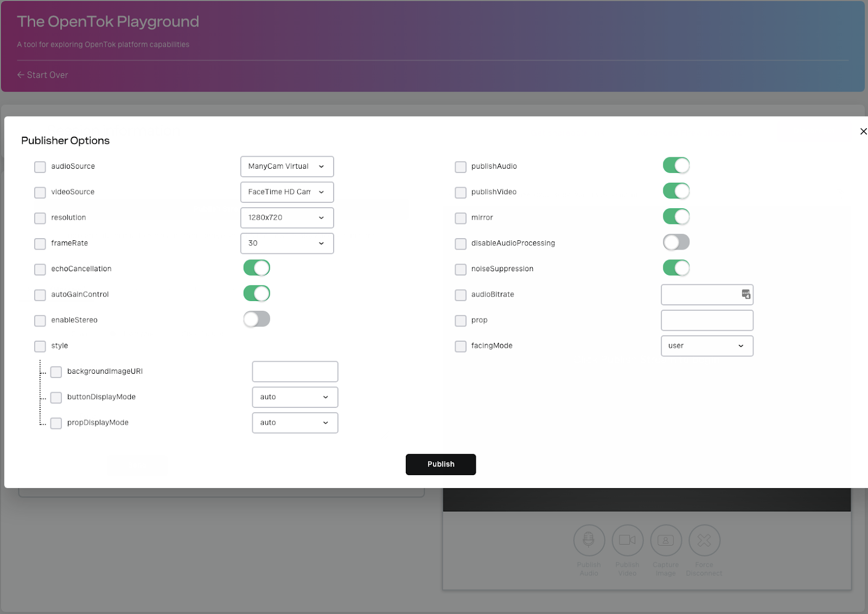
Task: Turn on the enableStereo switch
Action: [x=257, y=319]
